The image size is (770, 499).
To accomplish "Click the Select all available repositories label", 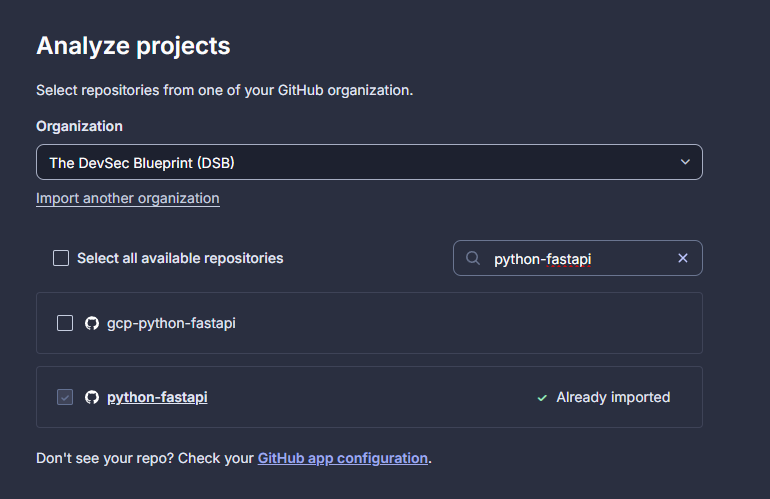I will click(180, 258).
